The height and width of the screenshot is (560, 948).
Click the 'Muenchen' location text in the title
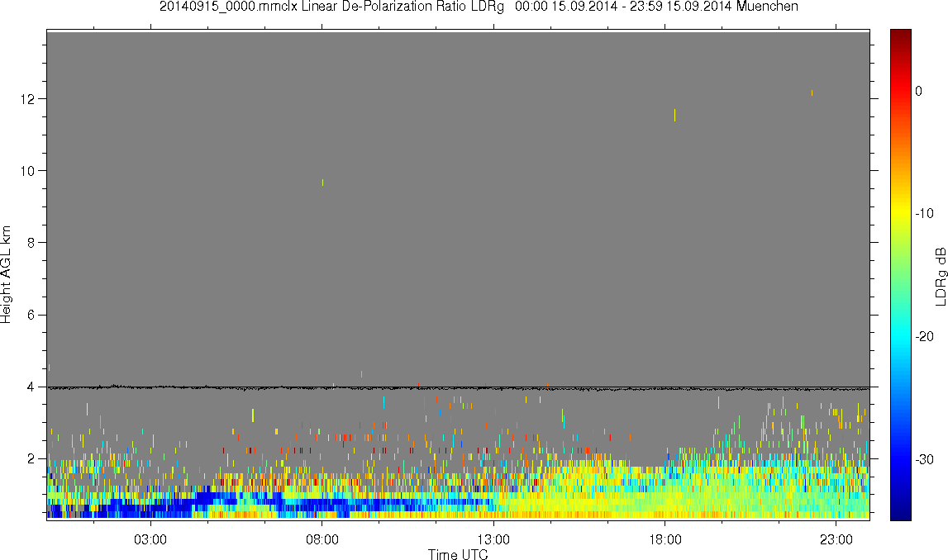(767, 7)
